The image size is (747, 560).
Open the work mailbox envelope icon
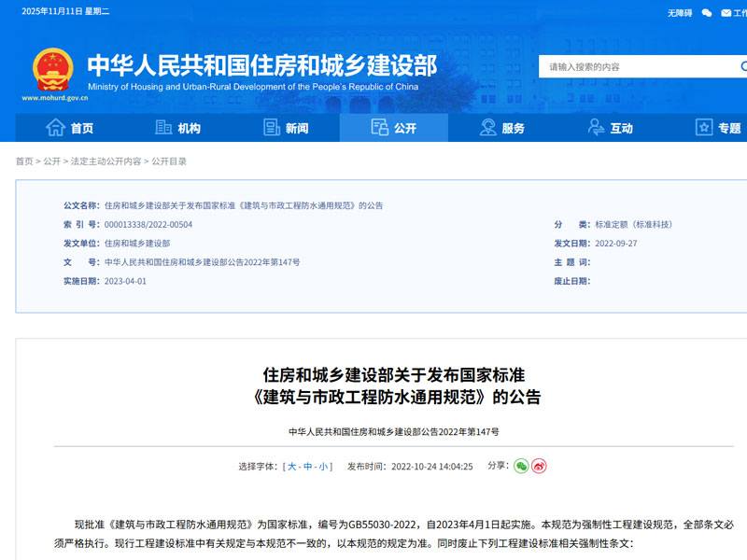pos(726,12)
